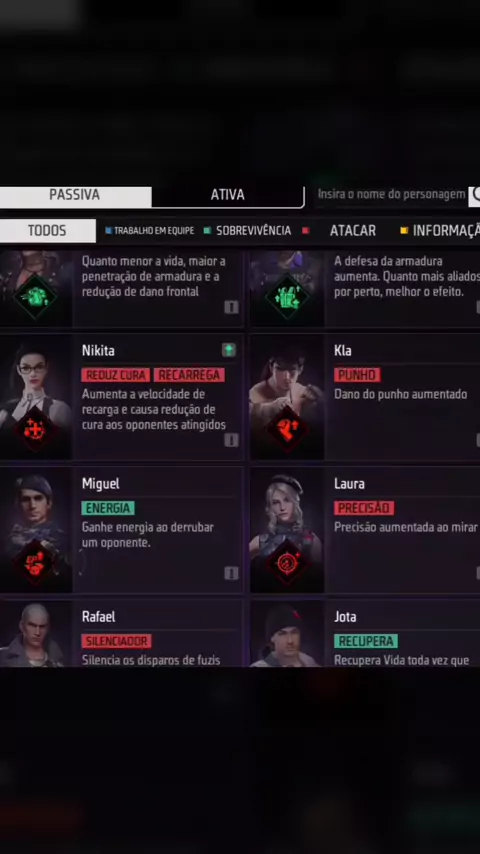The height and width of the screenshot is (854, 480).
Task: Click the character name search field
Action: tap(391, 195)
